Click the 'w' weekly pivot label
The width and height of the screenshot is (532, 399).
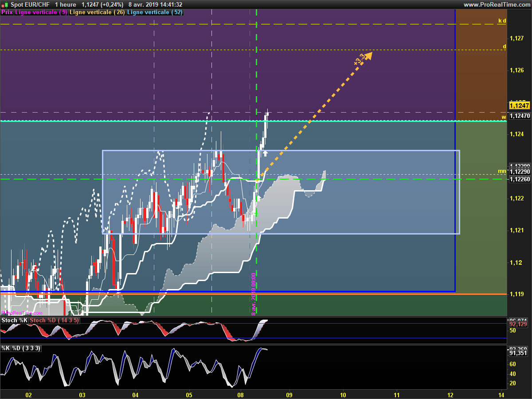click(x=504, y=117)
